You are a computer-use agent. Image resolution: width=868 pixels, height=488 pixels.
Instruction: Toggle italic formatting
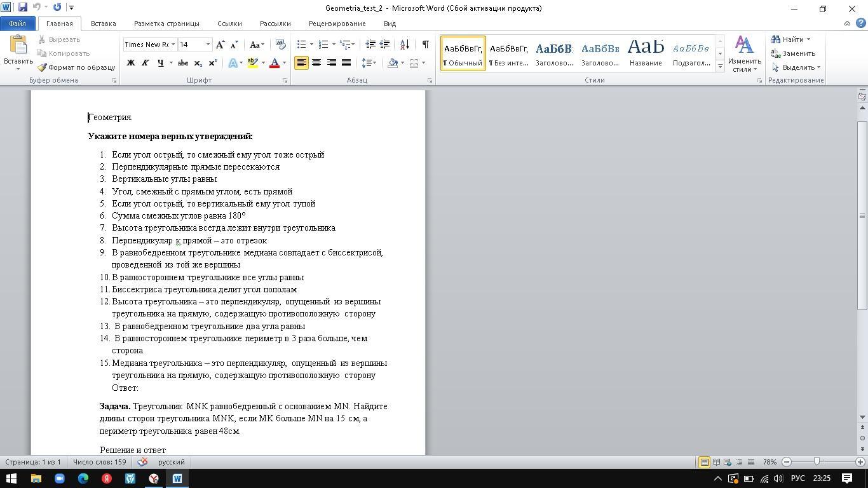(x=145, y=63)
